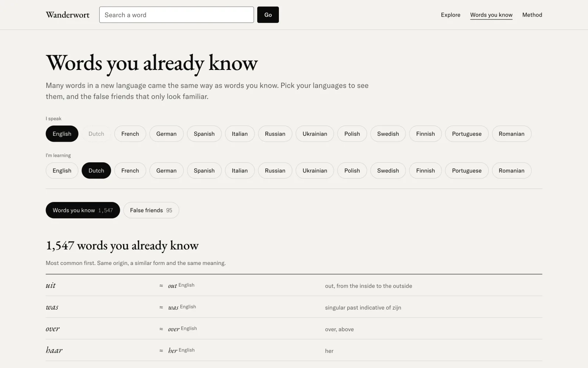This screenshot has height=368, width=588.
Task: Choose Romanian as spoken language
Action: coord(512,134)
